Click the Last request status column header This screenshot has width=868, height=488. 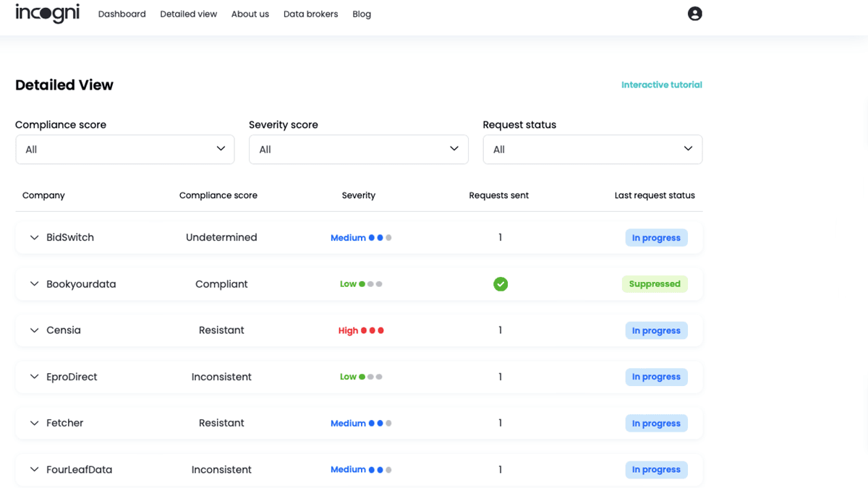pyautogui.click(x=655, y=195)
